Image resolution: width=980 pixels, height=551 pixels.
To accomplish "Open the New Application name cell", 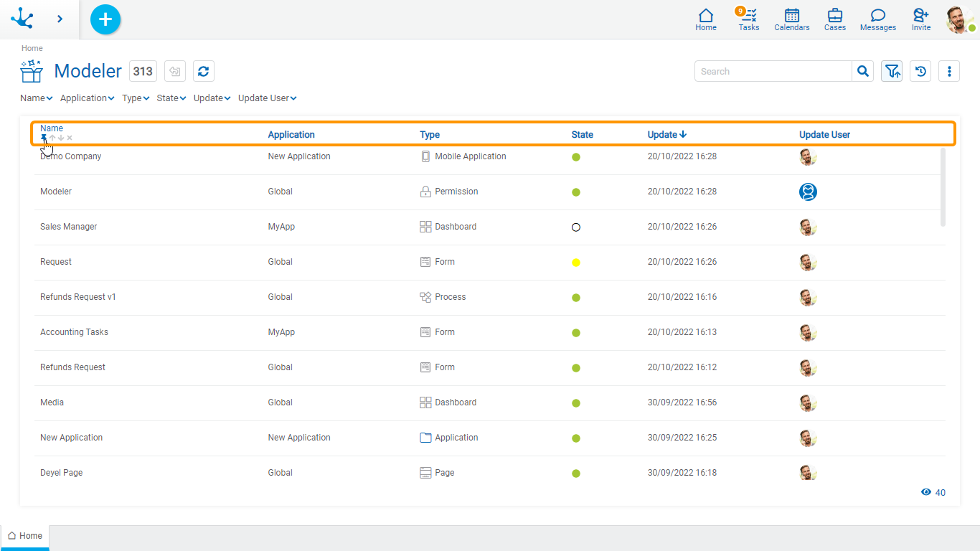I will pos(72,438).
